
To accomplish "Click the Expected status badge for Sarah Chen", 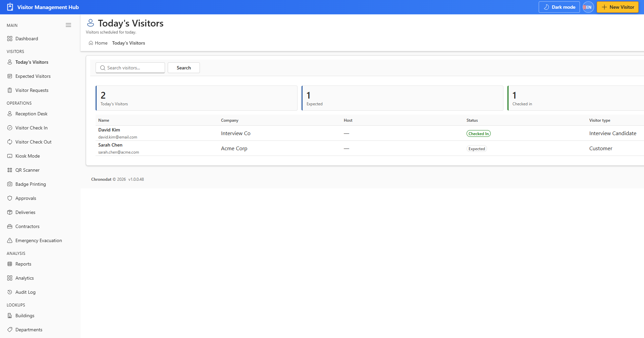I will pyautogui.click(x=477, y=149).
